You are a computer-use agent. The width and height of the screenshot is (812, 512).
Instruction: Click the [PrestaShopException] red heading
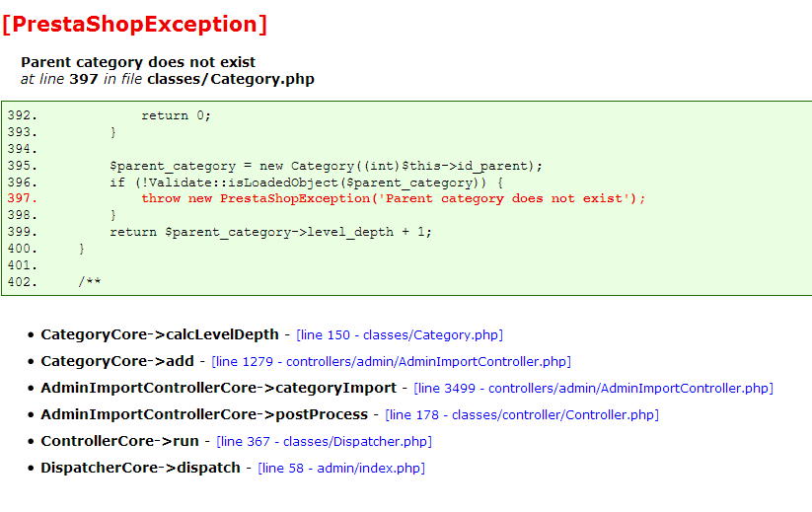(134, 25)
